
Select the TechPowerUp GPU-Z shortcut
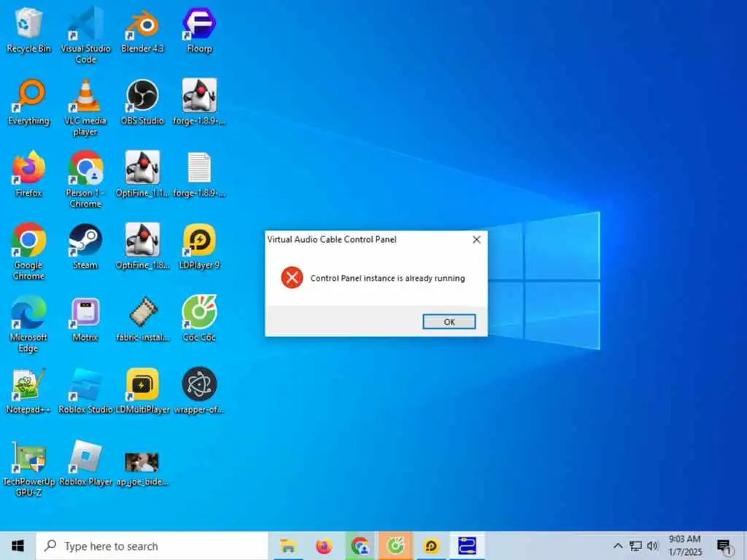tap(28, 469)
